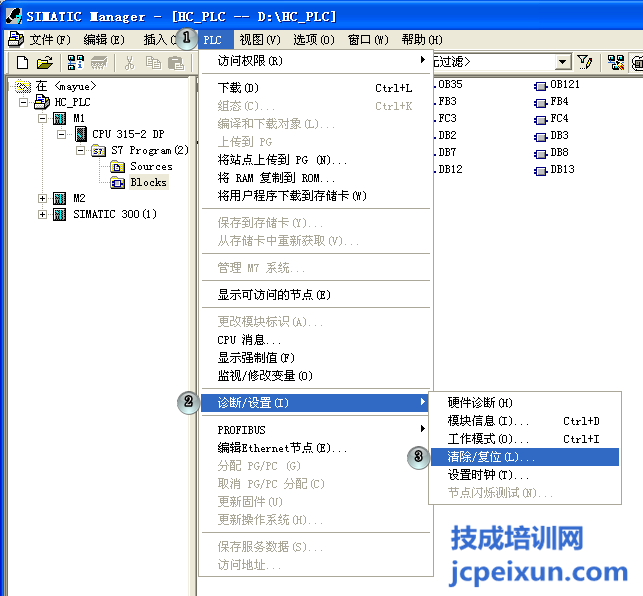Click the Accessible Nodes toolbar icon
This screenshot has width=643, height=596.
click(76, 63)
